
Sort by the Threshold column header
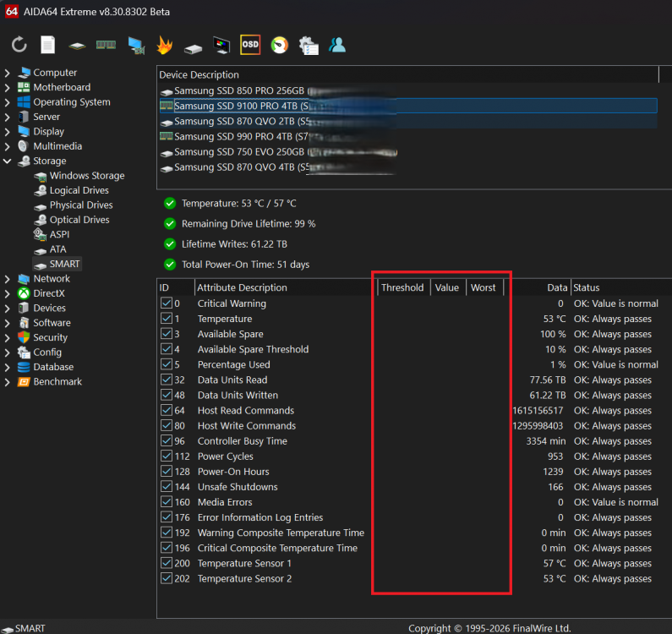403,287
